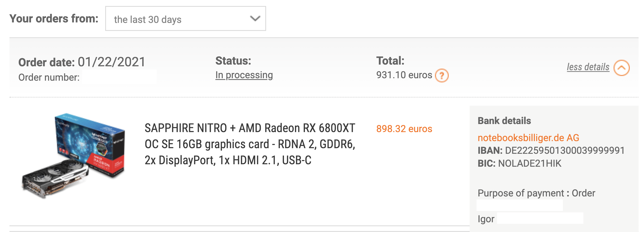Select the BIC code NOLADE21HIK

click(530, 163)
